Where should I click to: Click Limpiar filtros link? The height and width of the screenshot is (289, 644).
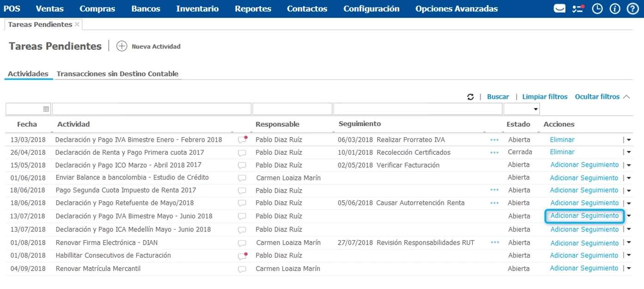point(545,97)
